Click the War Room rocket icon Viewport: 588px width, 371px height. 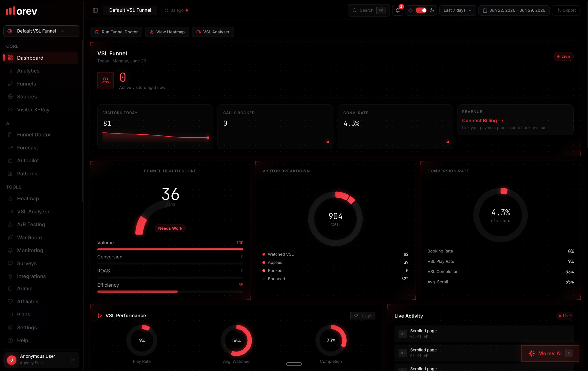(10, 237)
